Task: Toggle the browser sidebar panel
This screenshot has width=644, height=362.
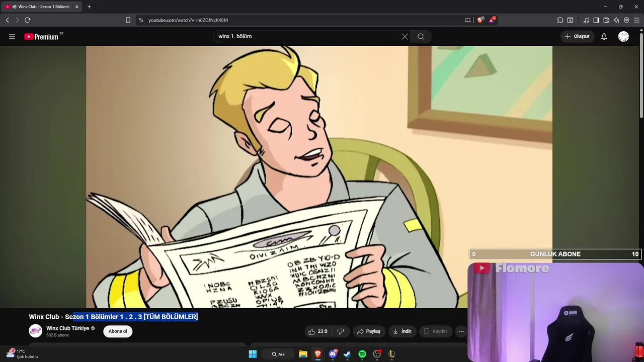Action: [x=596, y=20]
